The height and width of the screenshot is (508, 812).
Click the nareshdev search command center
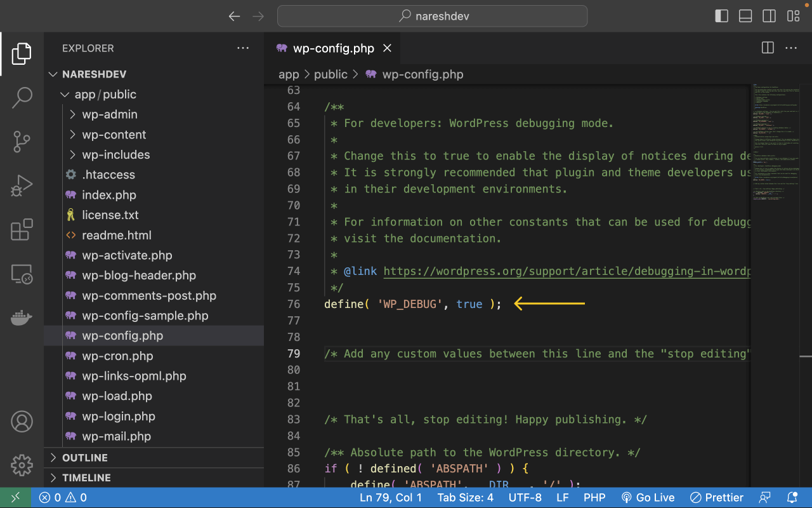coord(432,17)
